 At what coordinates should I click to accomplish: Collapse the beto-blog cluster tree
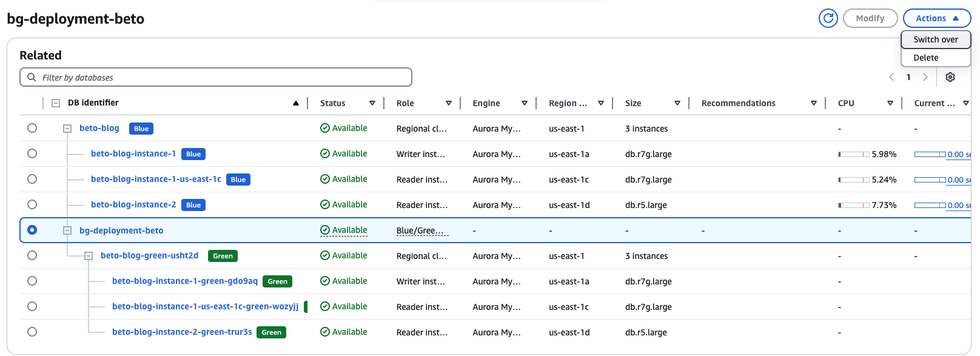click(67, 129)
